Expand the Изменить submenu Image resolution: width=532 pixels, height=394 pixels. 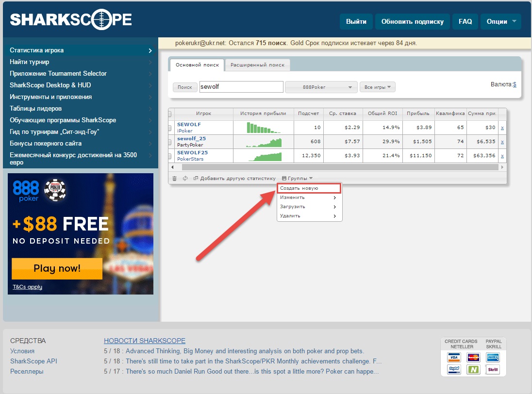[309, 197]
